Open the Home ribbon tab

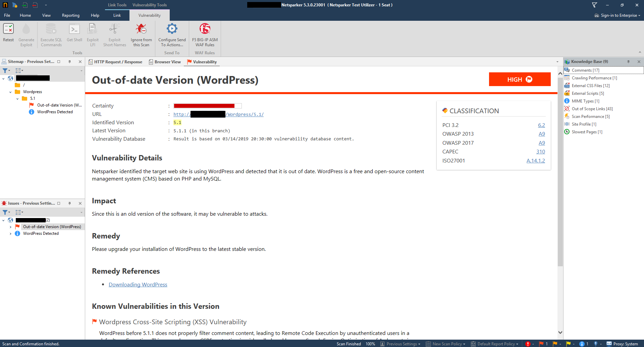pos(25,15)
